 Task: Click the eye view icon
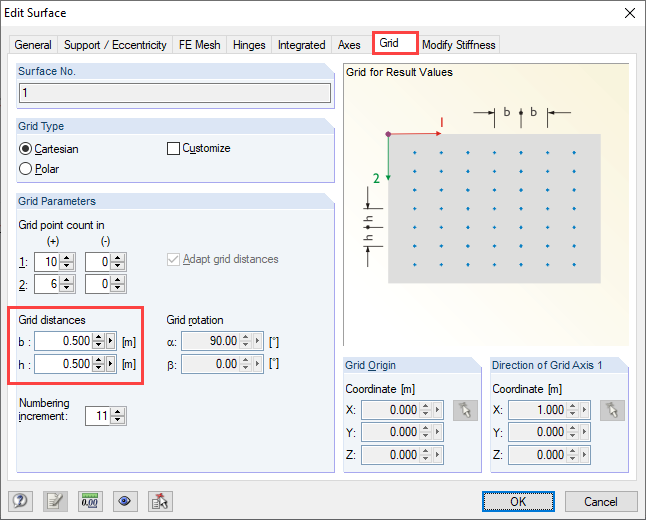coord(125,500)
